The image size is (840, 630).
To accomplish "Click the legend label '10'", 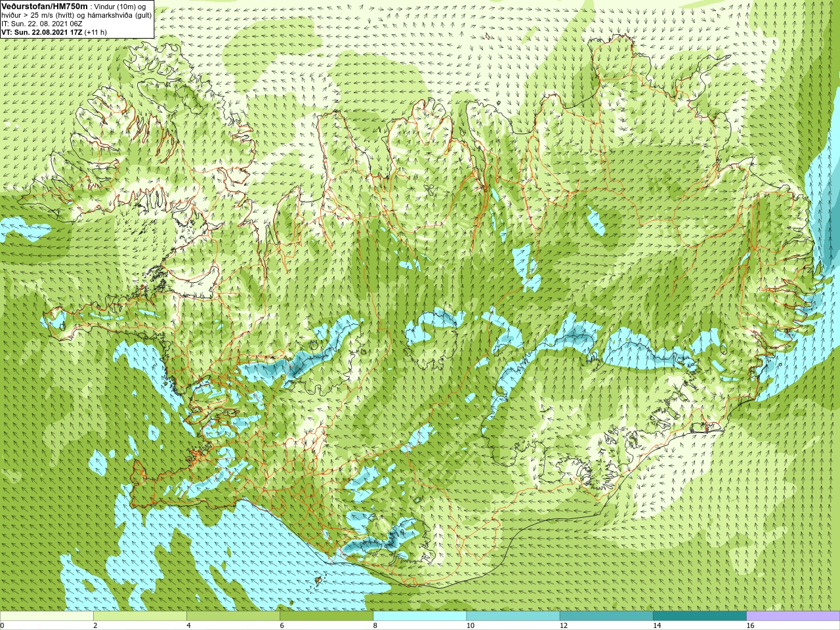I will click(x=470, y=625).
